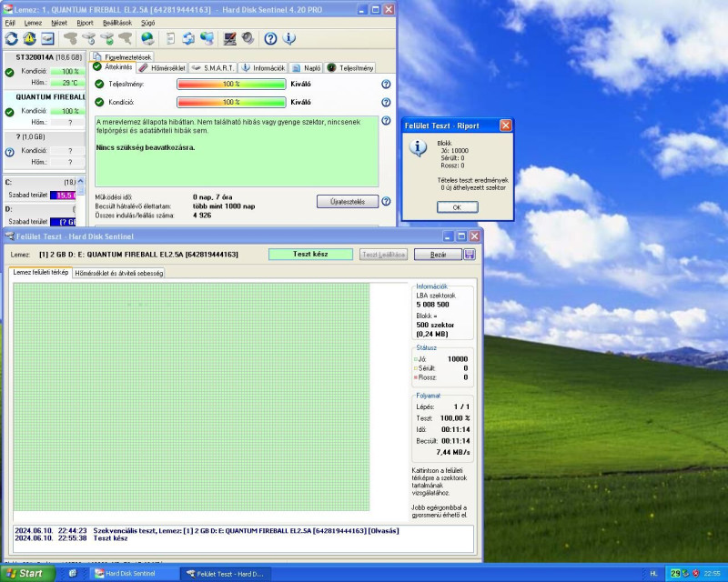Click the quick launch icon beside Start

[73, 573]
